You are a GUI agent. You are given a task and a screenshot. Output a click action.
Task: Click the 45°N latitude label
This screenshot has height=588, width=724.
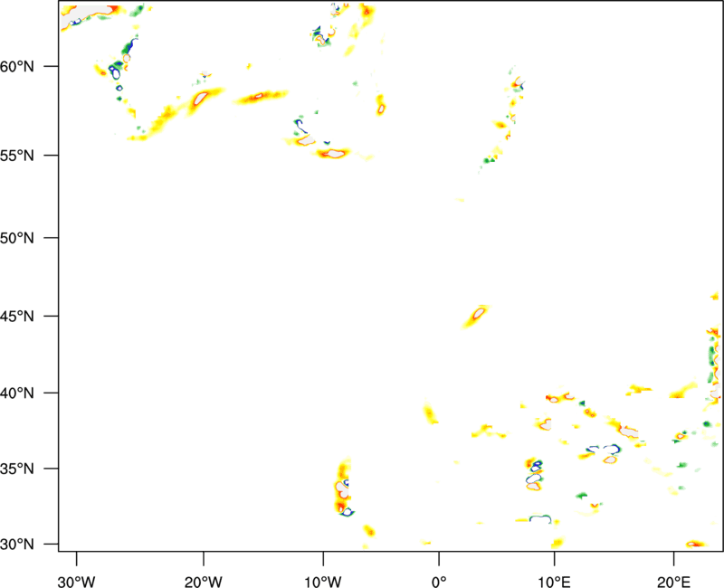point(17,317)
